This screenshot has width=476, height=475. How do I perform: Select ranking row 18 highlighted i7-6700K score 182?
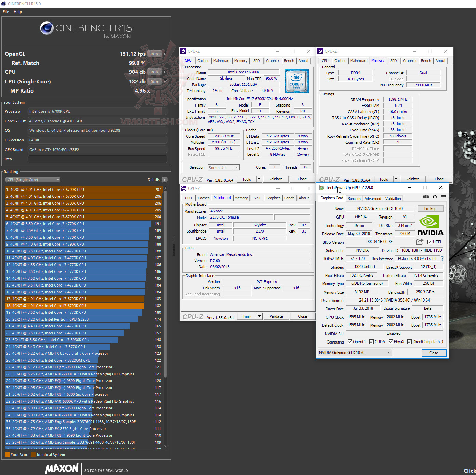point(83,306)
